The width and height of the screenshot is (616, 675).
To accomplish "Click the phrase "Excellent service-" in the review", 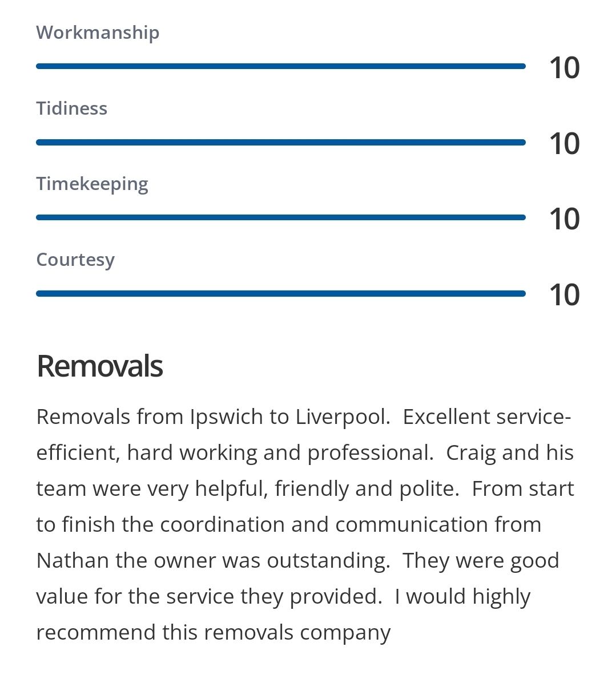I will pyautogui.click(x=486, y=417).
